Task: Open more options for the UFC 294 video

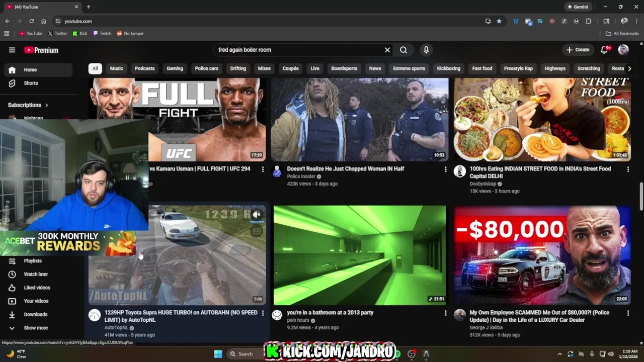Action: click(x=263, y=169)
